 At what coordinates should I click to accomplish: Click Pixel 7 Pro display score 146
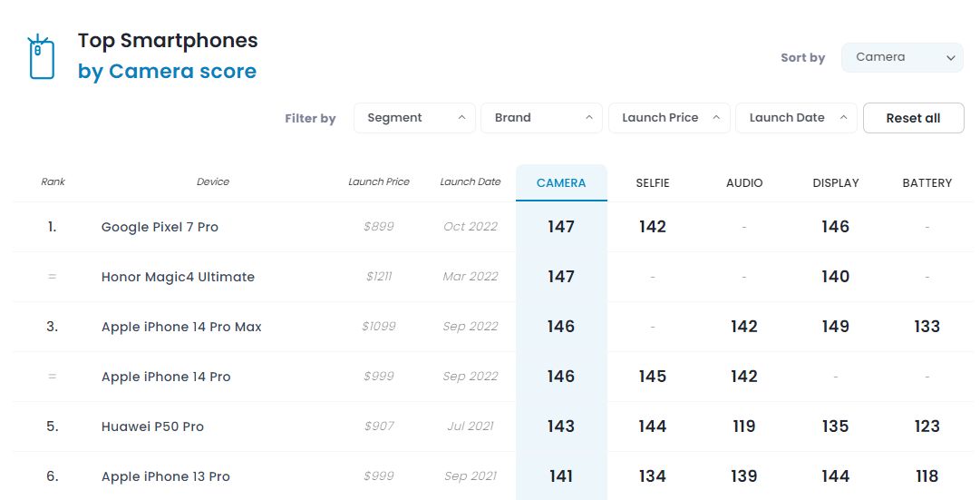(836, 227)
